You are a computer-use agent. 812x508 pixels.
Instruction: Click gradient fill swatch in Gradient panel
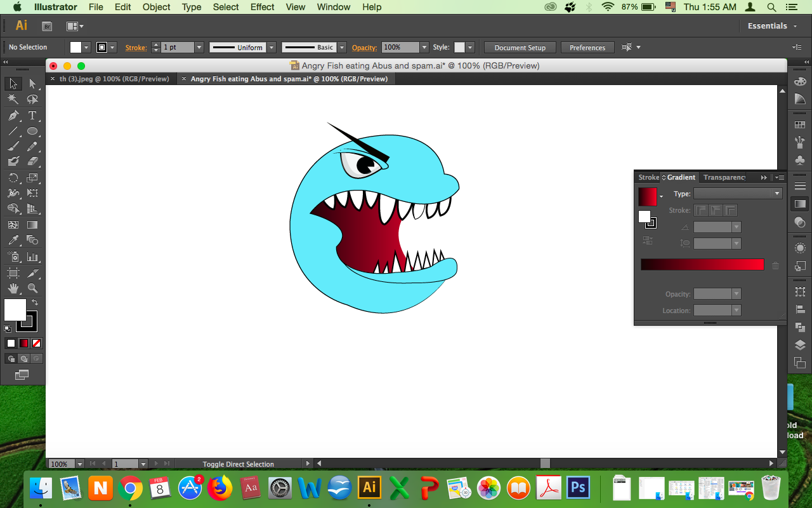(x=648, y=196)
